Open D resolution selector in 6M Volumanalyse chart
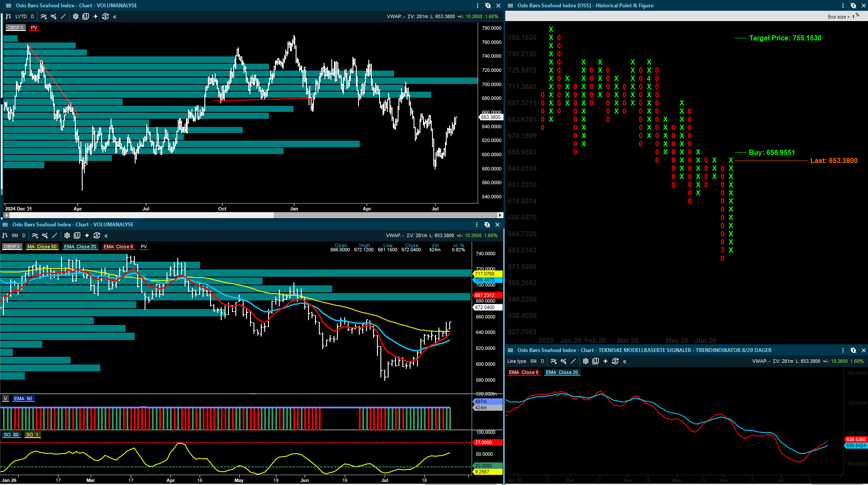 (x=24, y=235)
